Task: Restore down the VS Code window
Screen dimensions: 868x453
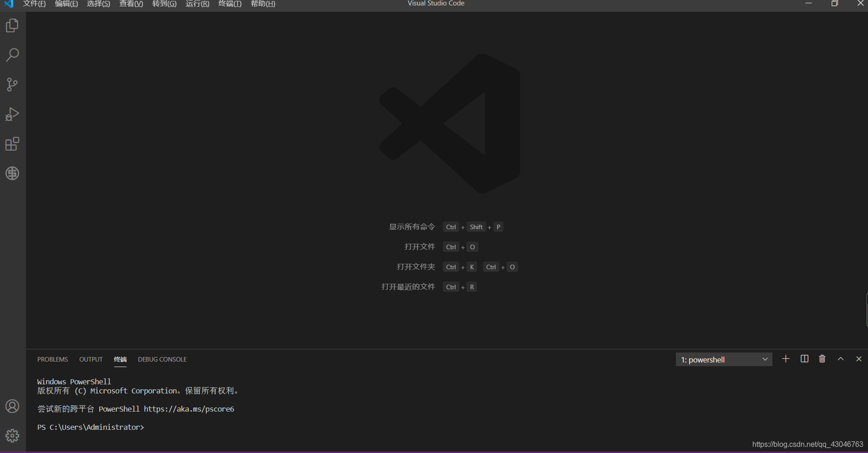Action: point(834,4)
